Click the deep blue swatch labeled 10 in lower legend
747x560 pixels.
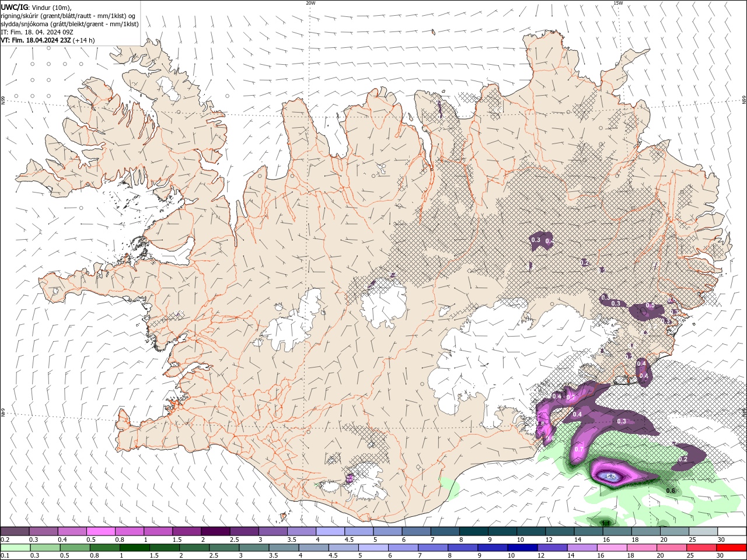[x=523, y=548]
